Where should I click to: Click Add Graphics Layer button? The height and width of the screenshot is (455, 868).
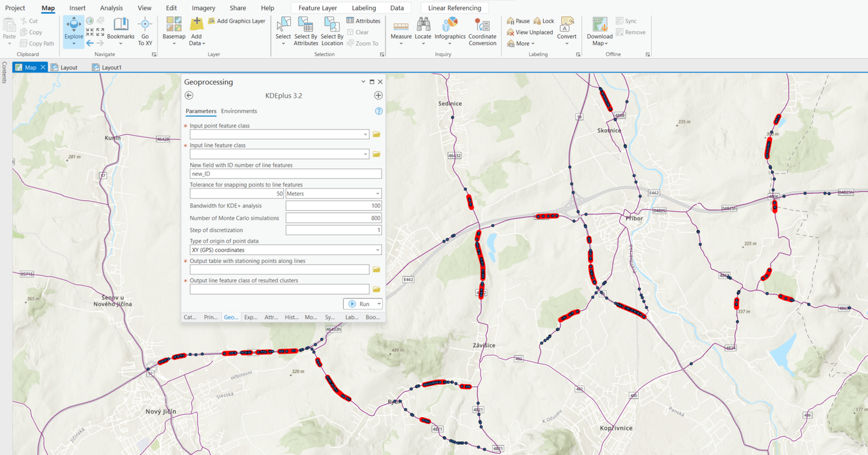tap(237, 21)
